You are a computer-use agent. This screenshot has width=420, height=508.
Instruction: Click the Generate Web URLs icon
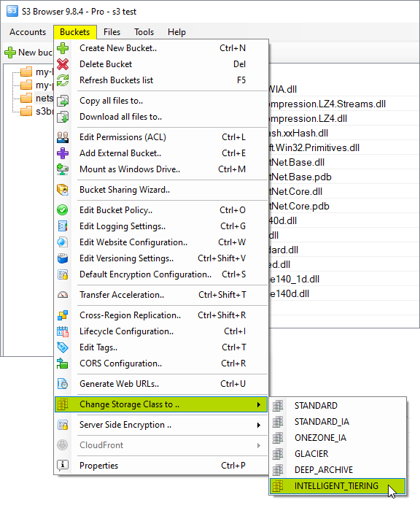tap(63, 384)
